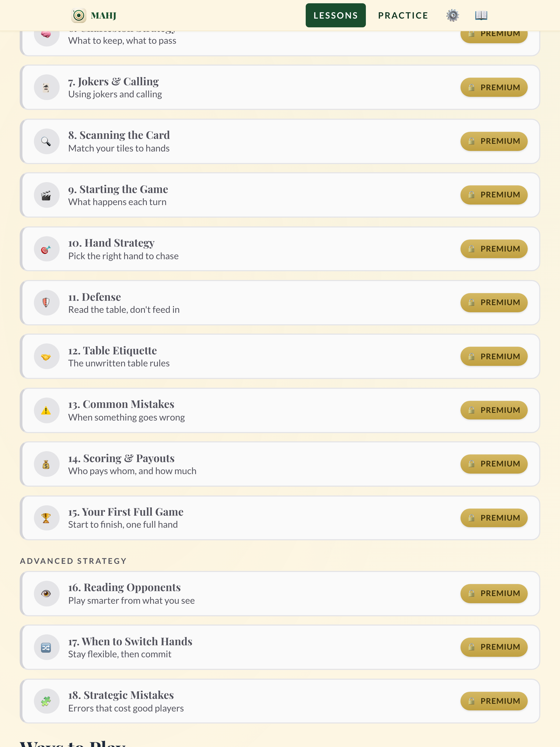The image size is (560, 747).
Task: Click the money bag Scoring & Payouts icon
Action: 46,464
